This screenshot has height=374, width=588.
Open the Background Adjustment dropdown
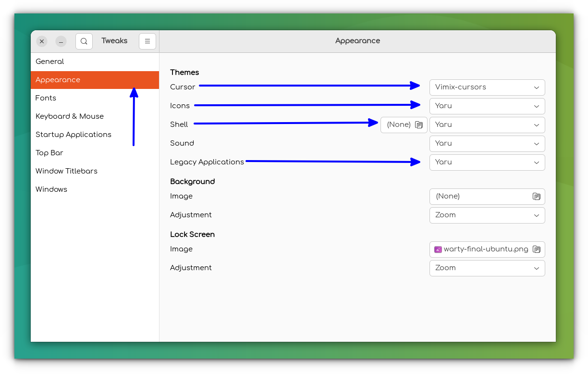click(x=487, y=215)
